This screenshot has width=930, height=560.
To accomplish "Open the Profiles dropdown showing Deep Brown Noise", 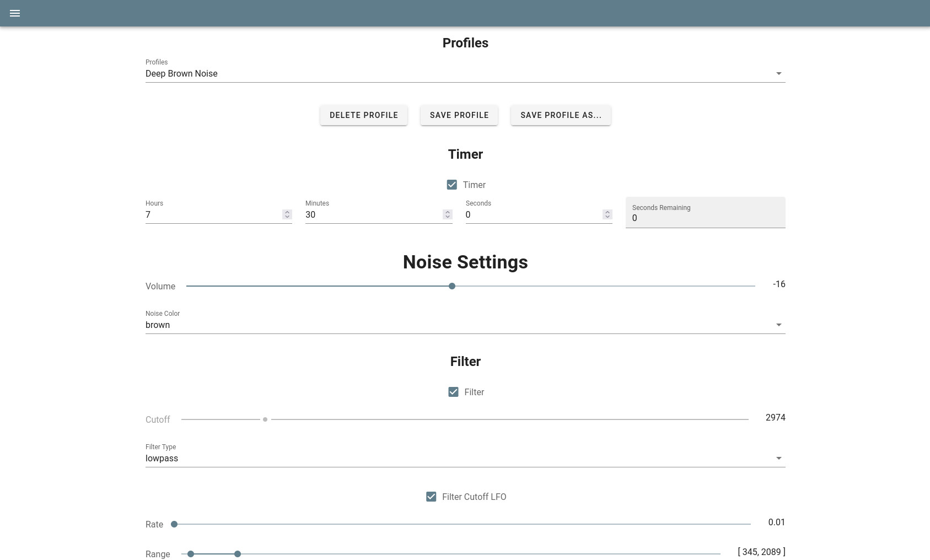I will pos(465,74).
